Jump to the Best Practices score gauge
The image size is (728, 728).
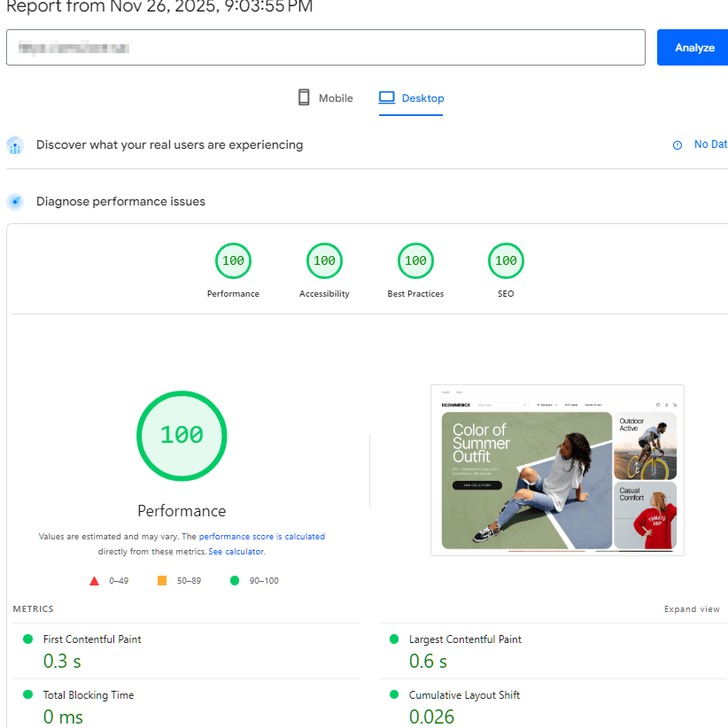pyautogui.click(x=415, y=260)
